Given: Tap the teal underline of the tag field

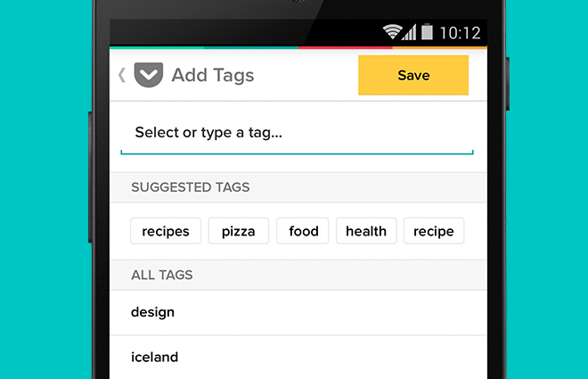Looking at the screenshot, I should pyautogui.click(x=297, y=152).
